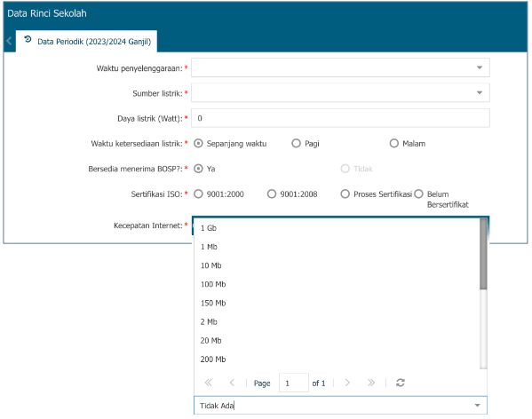Click the history icon on Data Periodik tab
The image size is (532, 419).
(28, 40)
